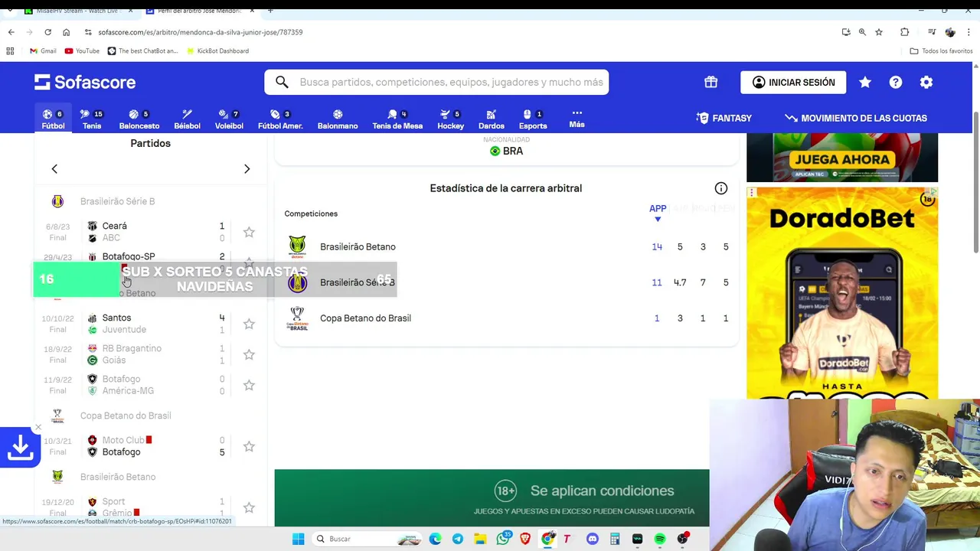Screen dimensions: 980x551
Task: Click the address bar URL
Action: [x=201, y=32]
